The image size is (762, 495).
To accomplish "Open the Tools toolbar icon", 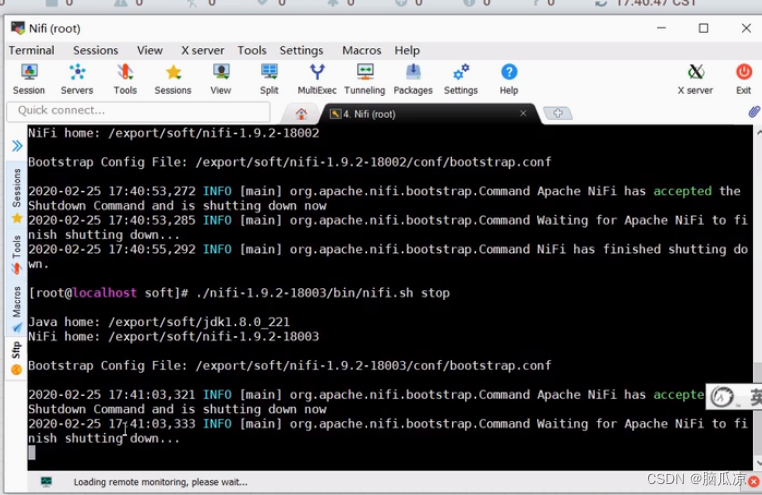I will click(125, 79).
